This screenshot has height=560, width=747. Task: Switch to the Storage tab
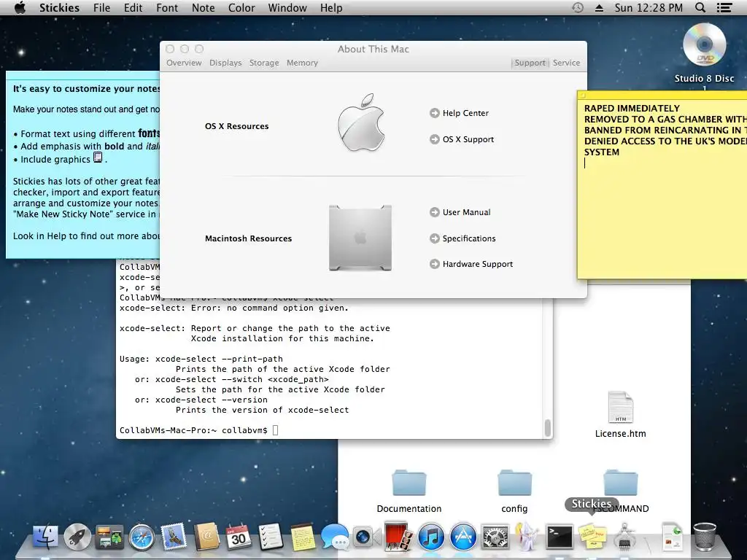[x=264, y=63]
